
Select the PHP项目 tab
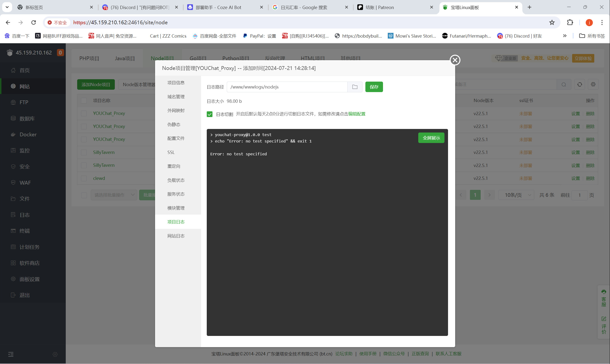tap(89, 58)
